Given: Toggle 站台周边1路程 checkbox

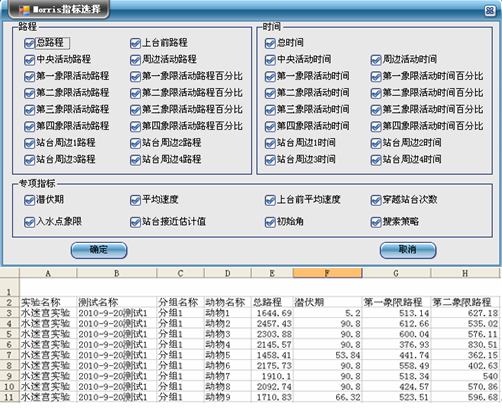Looking at the screenshot, I should pyautogui.click(x=29, y=143).
